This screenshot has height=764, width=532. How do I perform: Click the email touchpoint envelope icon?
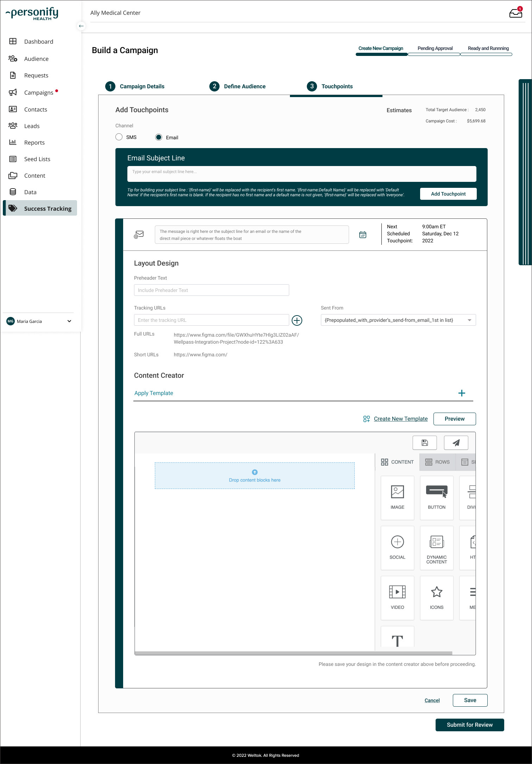coord(139,235)
